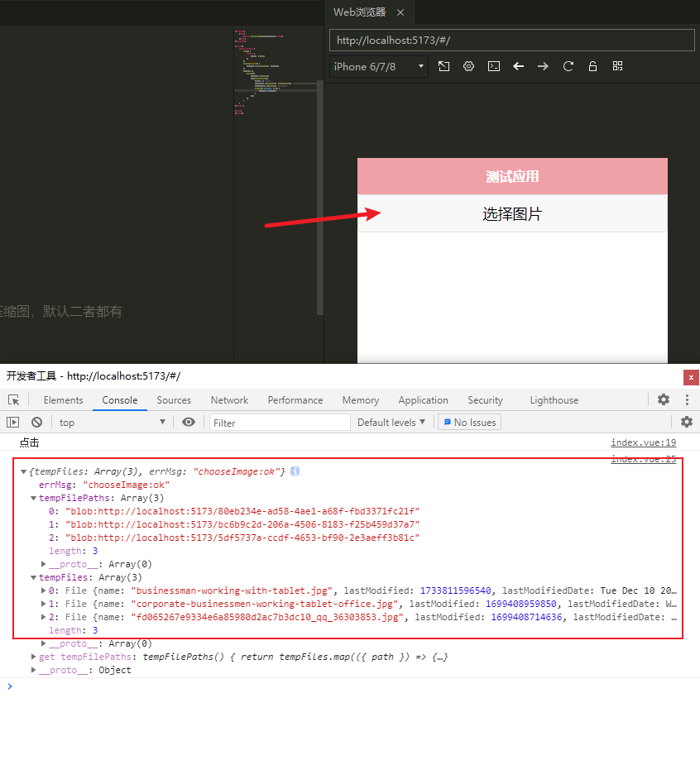700x784 pixels.
Task: Expand the get tempFilePaths getter row
Action: point(34,657)
